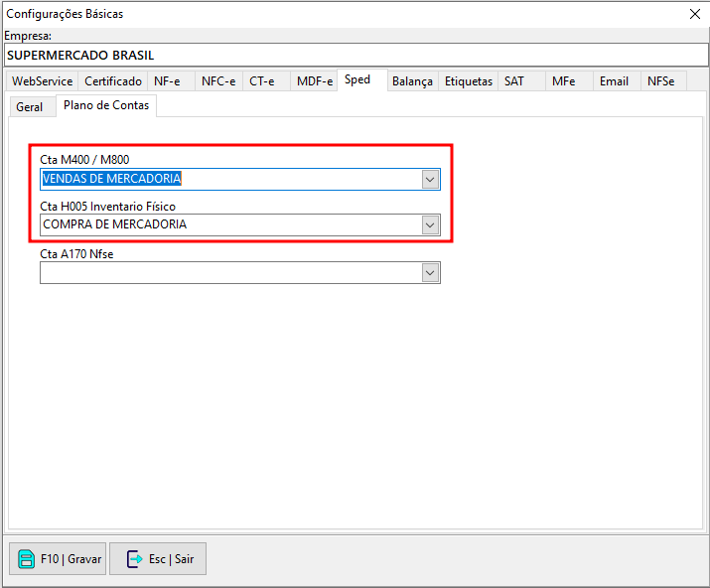Open the Certificado tab
Viewport: 710px width, 588px height.
click(113, 81)
